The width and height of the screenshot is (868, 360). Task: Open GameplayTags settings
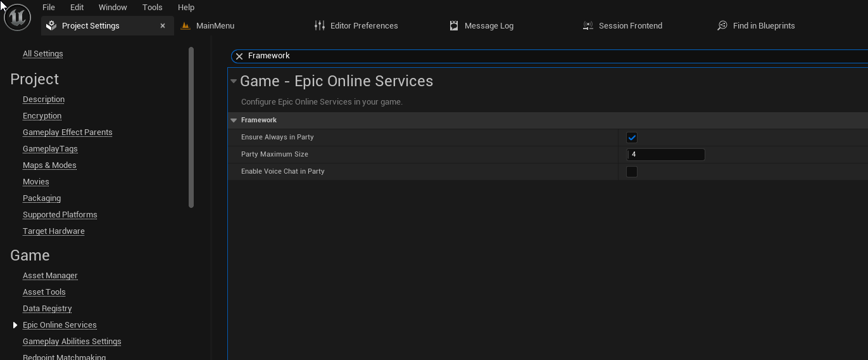50,149
